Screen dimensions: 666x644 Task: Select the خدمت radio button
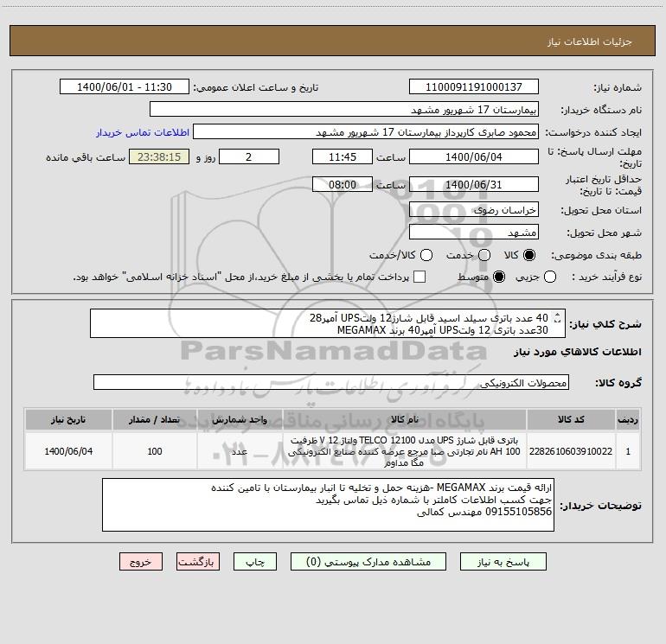[x=484, y=255]
